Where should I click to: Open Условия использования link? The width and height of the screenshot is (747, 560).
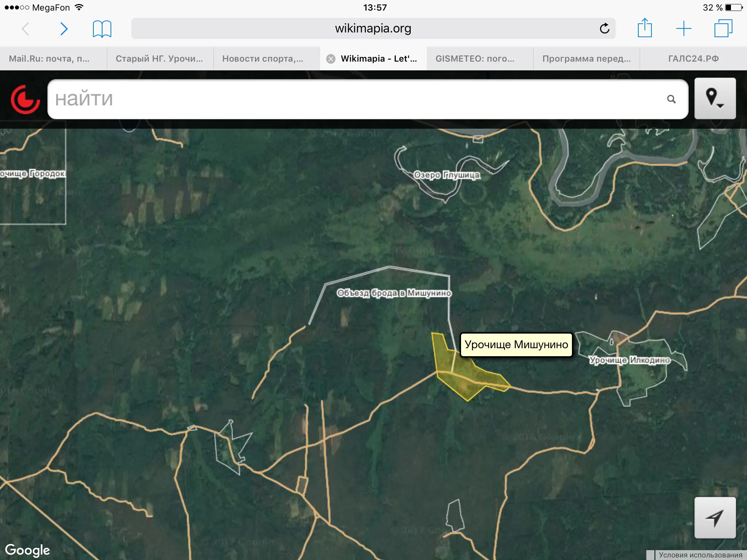click(x=700, y=555)
